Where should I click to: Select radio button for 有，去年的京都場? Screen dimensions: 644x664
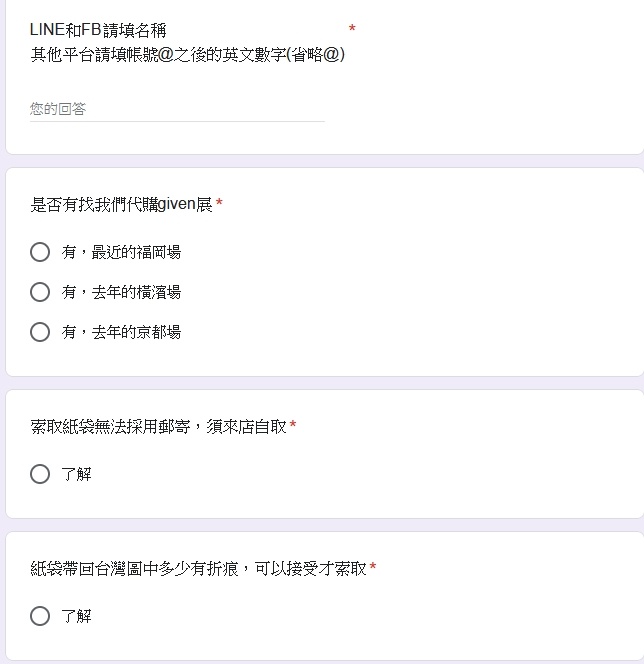(40, 332)
